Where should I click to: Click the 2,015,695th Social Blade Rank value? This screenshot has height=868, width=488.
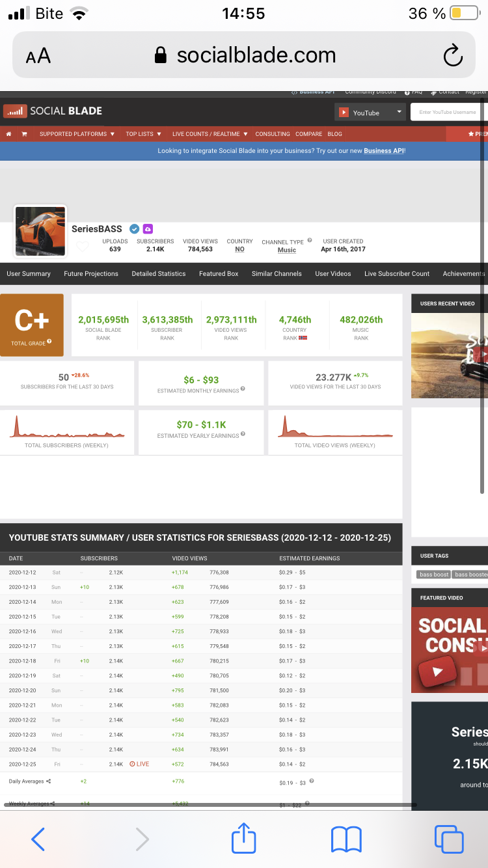(x=103, y=319)
